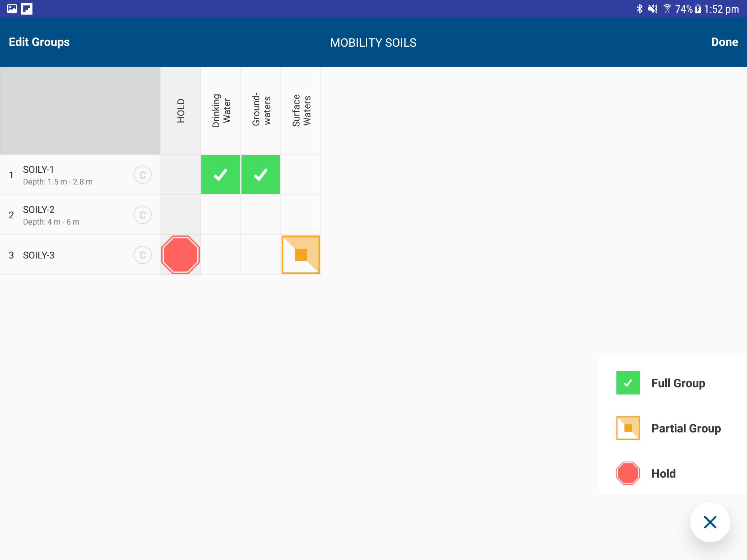Toggle Drinking Water group for SOILY-1

[221, 175]
